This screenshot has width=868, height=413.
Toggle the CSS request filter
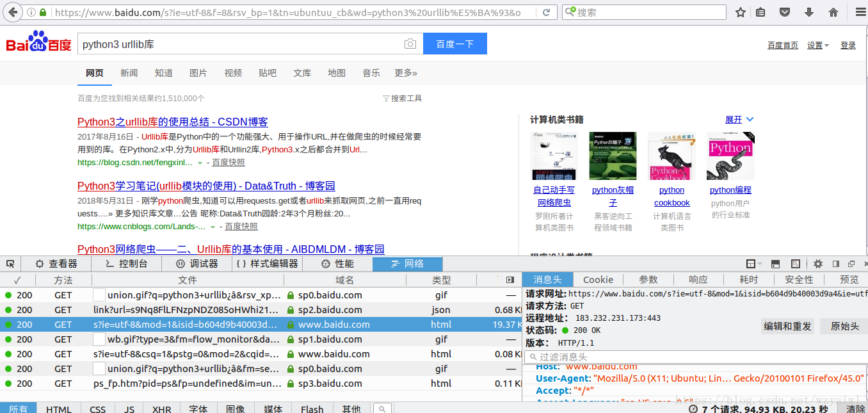point(97,409)
